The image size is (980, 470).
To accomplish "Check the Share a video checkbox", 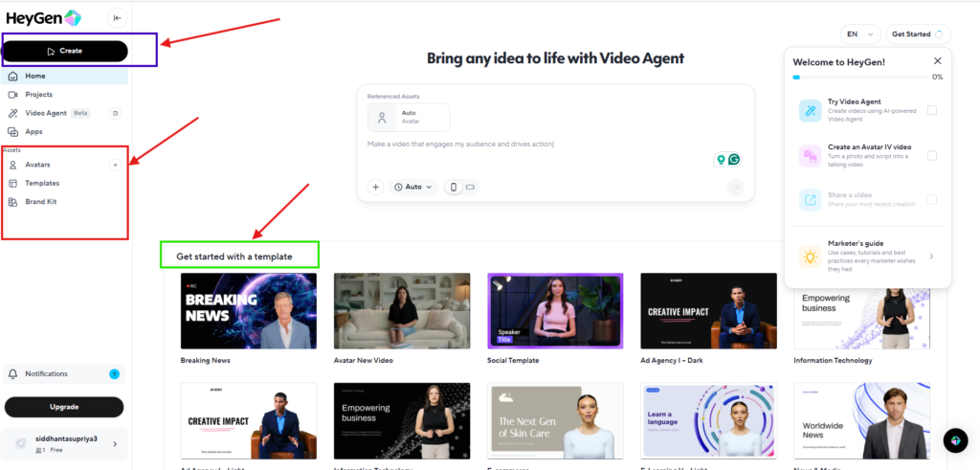I will tap(931, 199).
